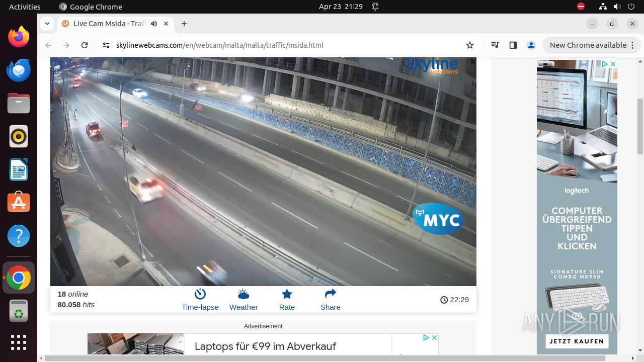Viewport: 644px width, 362px height.
Task: Open Ubuntu Software from the dock
Action: [x=19, y=203]
